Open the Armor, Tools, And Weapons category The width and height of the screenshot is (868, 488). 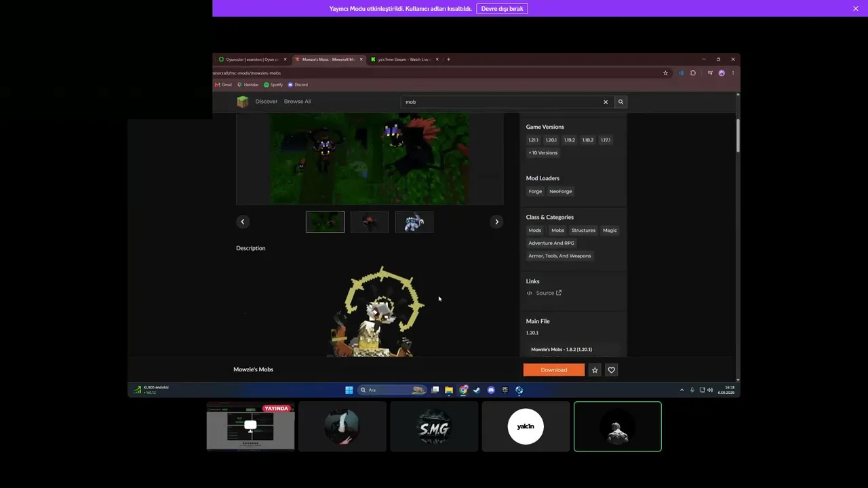point(559,256)
